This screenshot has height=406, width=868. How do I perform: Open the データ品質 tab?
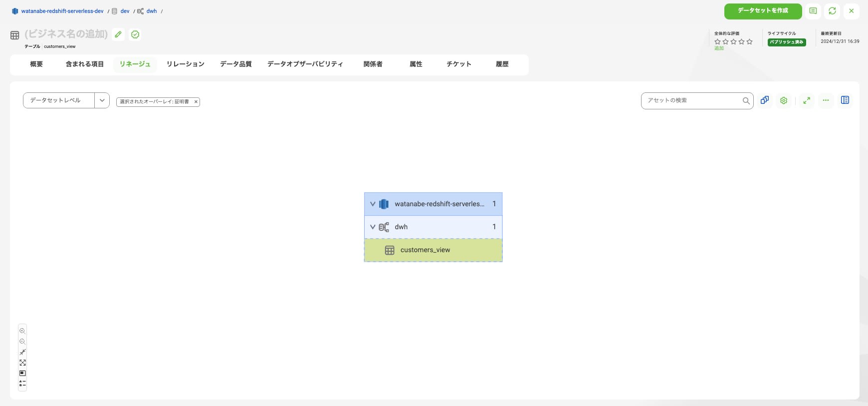click(x=236, y=64)
